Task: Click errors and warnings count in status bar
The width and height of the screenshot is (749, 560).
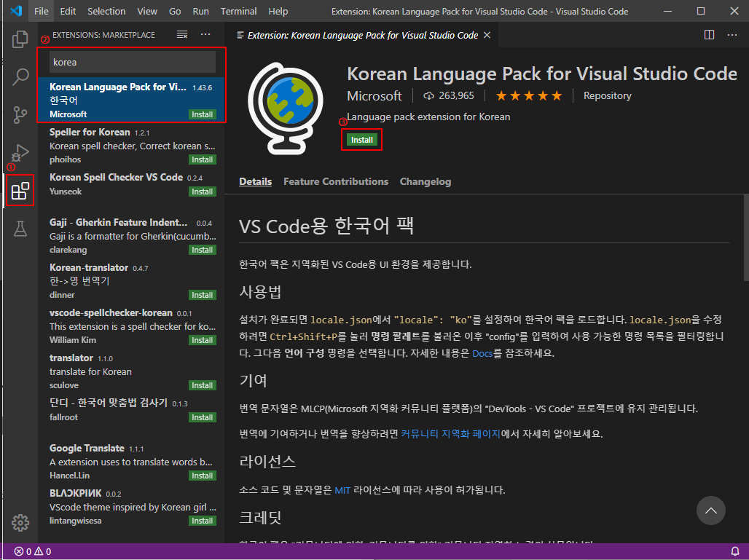Action: tap(33, 551)
